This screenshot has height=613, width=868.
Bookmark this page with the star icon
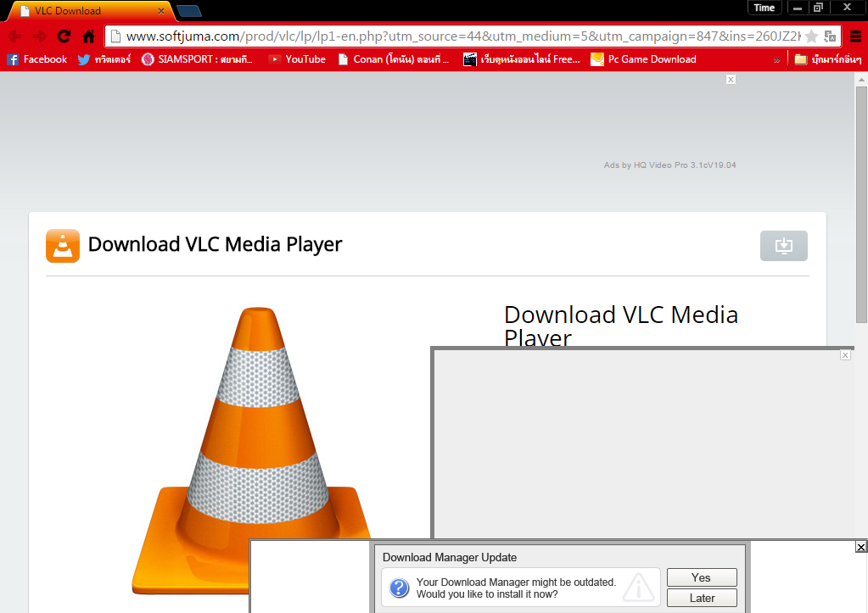pyautogui.click(x=811, y=36)
